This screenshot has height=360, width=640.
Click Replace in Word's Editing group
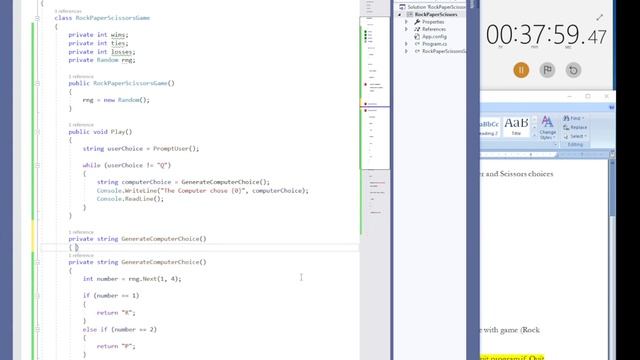pyautogui.click(x=575, y=127)
